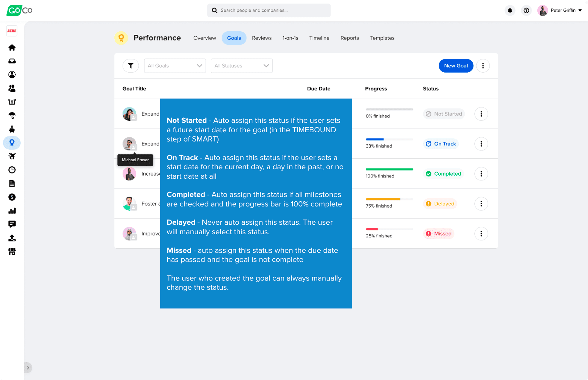Open the clock time tracking icon

[12, 170]
